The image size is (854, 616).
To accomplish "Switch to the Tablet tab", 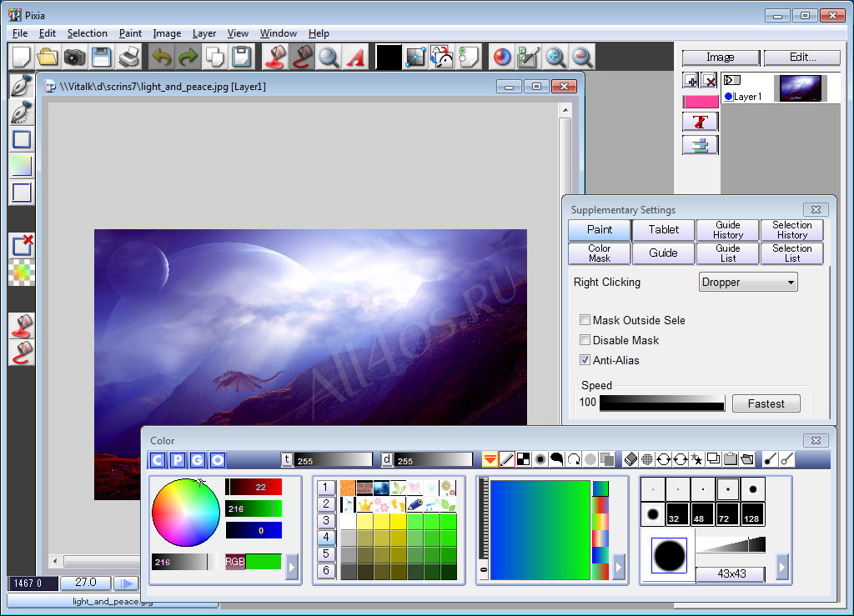I will pos(663,229).
